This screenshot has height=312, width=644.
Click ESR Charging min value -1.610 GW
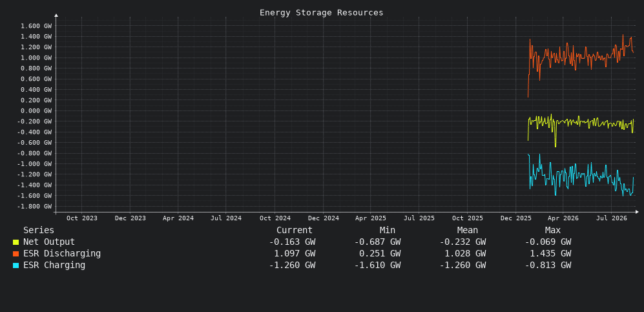pyautogui.click(x=377, y=265)
